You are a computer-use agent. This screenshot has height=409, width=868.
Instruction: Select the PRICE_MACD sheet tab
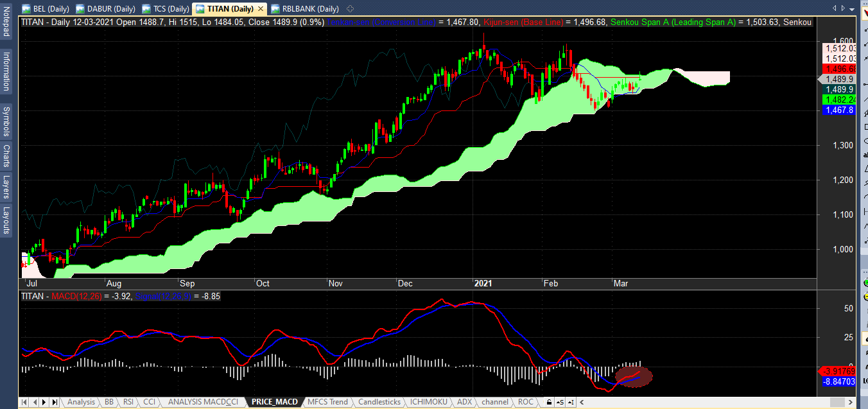[x=275, y=402]
